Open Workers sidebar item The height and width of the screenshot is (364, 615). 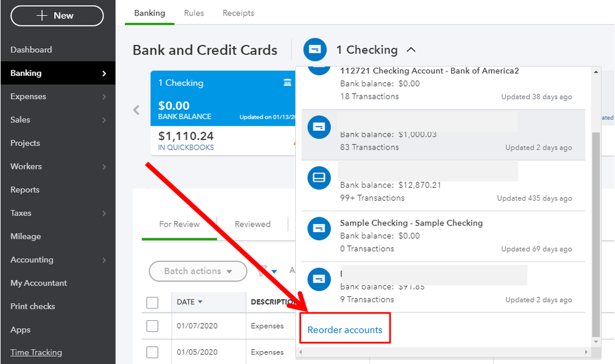(26, 166)
